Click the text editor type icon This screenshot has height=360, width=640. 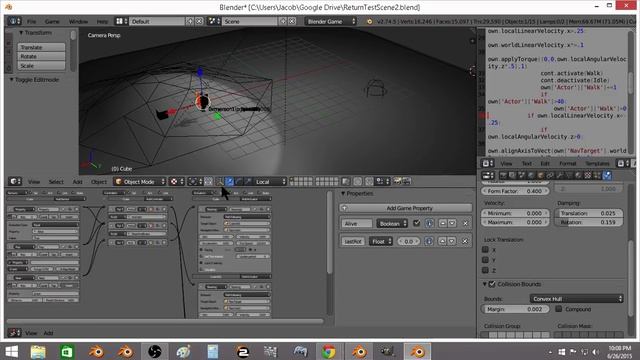click(487, 163)
